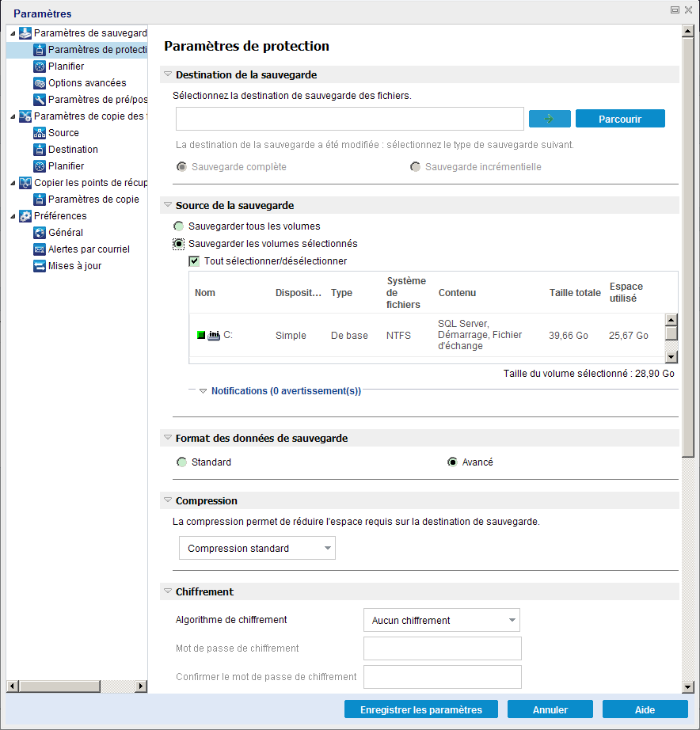This screenshot has width=700, height=730.
Task: Click the Parcourir button
Action: pyautogui.click(x=620, y=119)
